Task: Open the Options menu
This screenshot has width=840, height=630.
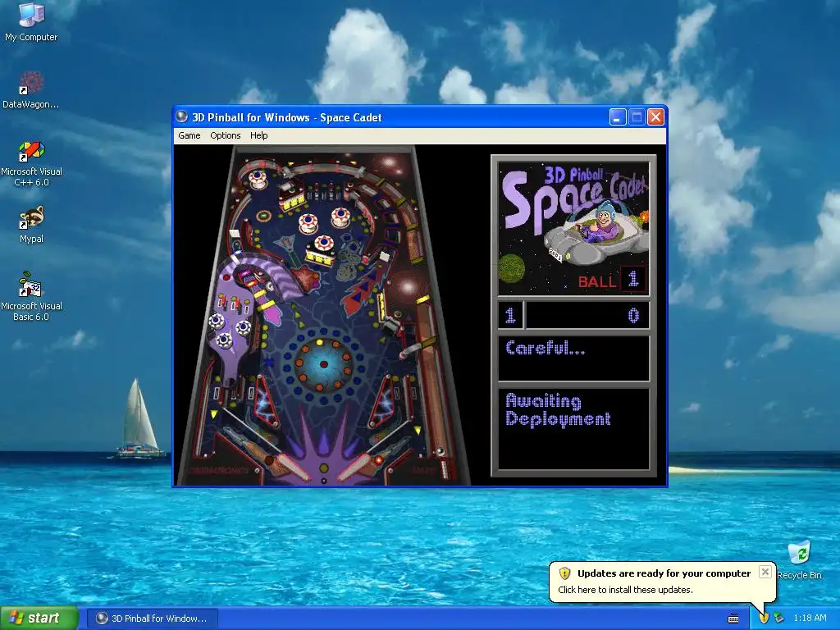Action: (225, 135)
